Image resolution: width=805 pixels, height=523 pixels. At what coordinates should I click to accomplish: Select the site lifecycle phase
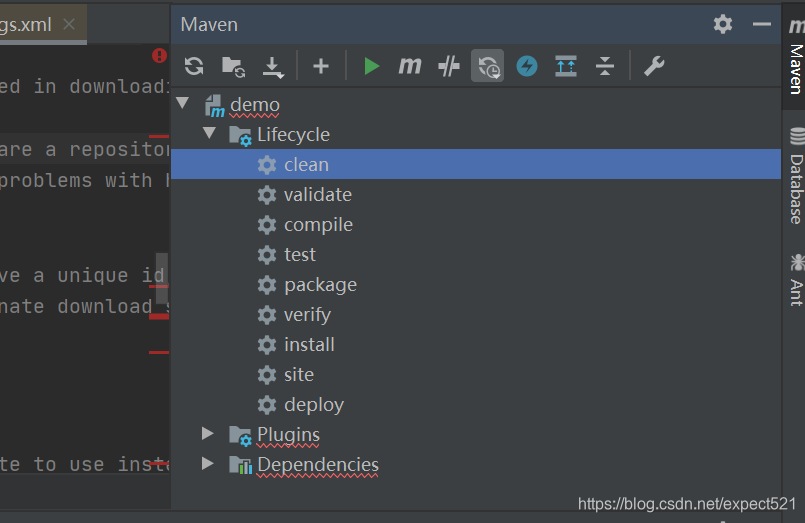476,375
